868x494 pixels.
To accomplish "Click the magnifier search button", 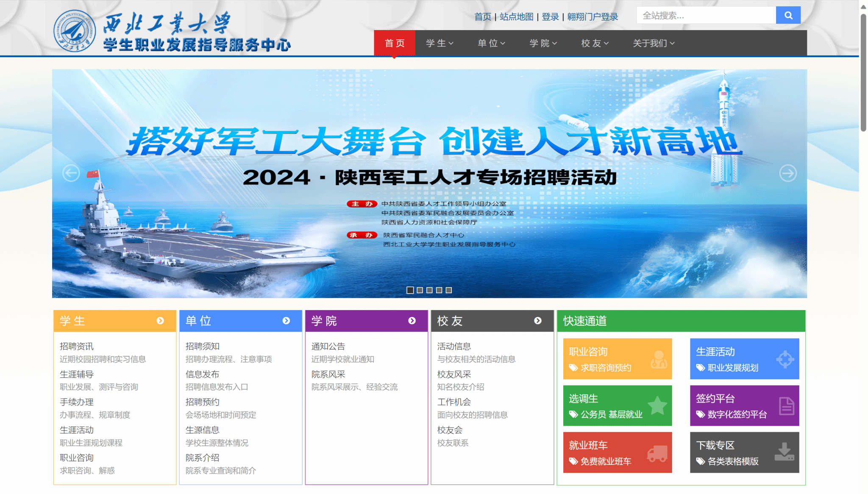I will (x=788, y=15).
